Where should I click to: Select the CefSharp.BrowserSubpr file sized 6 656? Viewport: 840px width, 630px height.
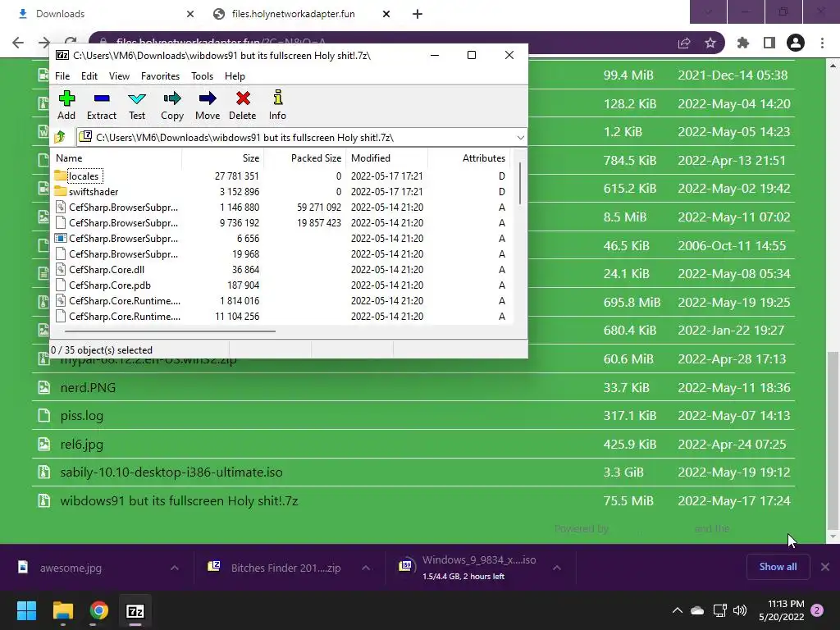[123, 239]
